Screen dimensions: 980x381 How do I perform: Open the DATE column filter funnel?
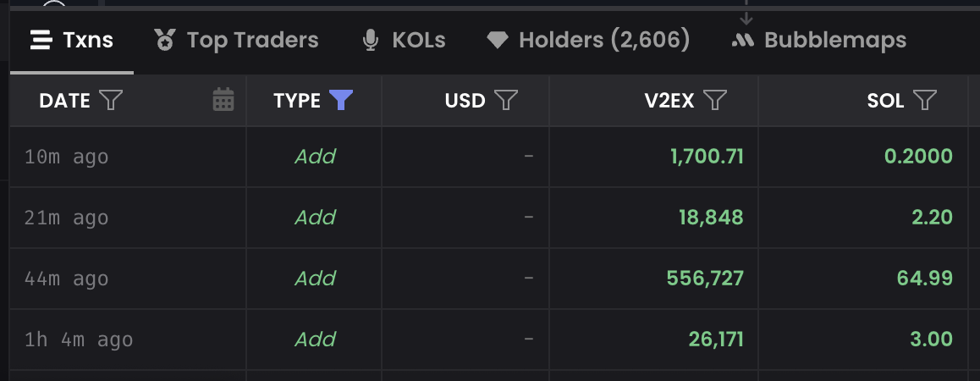(x=111, y=100)
